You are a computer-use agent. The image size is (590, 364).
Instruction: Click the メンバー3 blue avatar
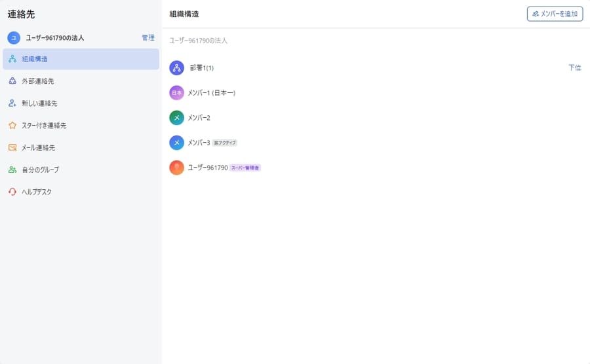click(176, 143)
